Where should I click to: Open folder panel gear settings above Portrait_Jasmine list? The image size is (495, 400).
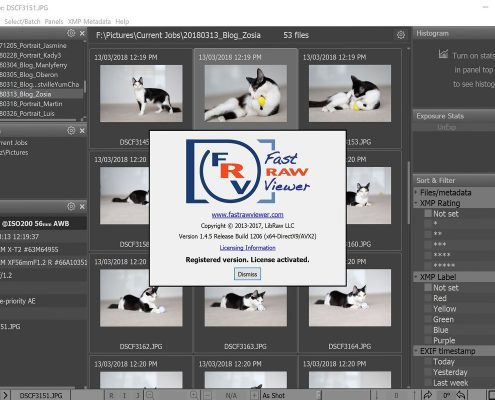point(71,33)
